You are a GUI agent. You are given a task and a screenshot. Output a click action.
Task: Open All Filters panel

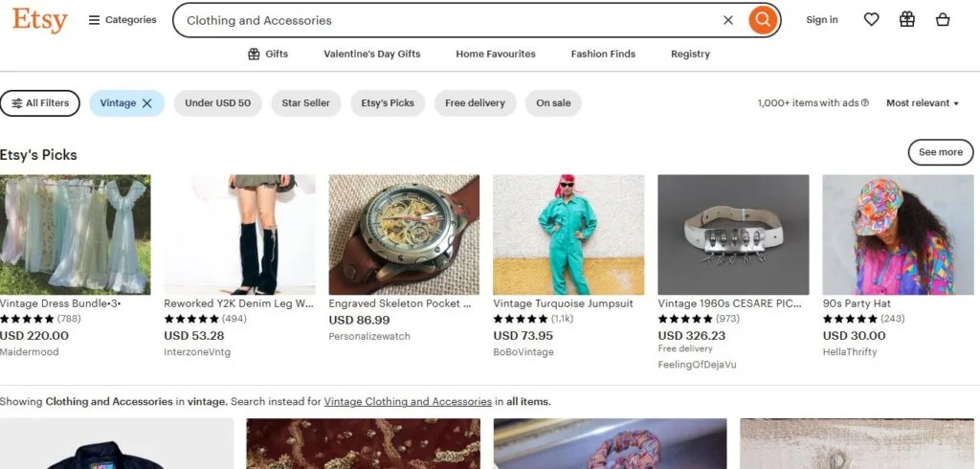[40, 103]
